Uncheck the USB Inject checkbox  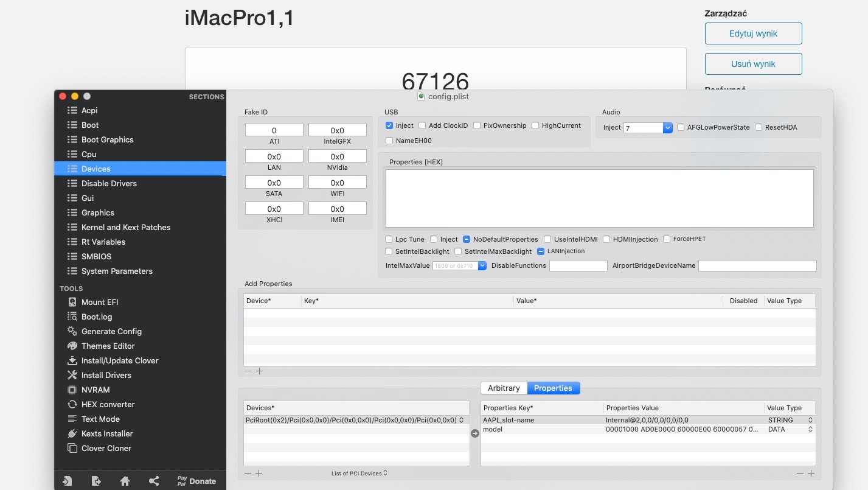point(389,125)
